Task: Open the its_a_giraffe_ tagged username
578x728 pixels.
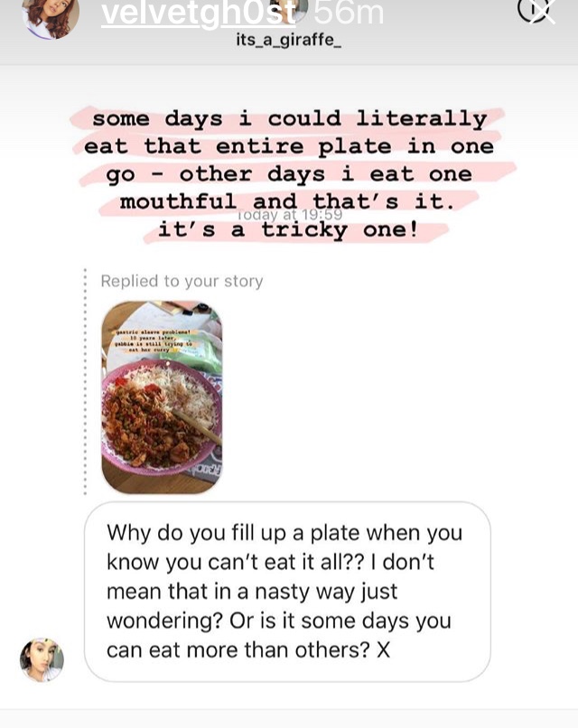Action: (289, 40)
